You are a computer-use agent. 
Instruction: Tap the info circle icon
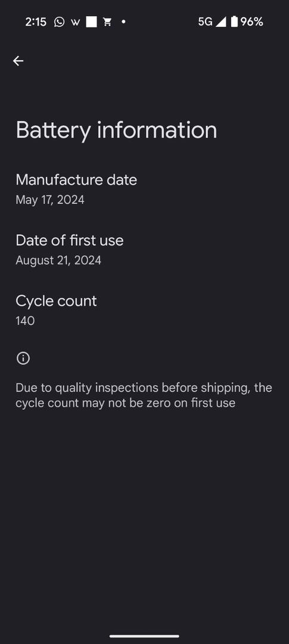coord(23,358)
